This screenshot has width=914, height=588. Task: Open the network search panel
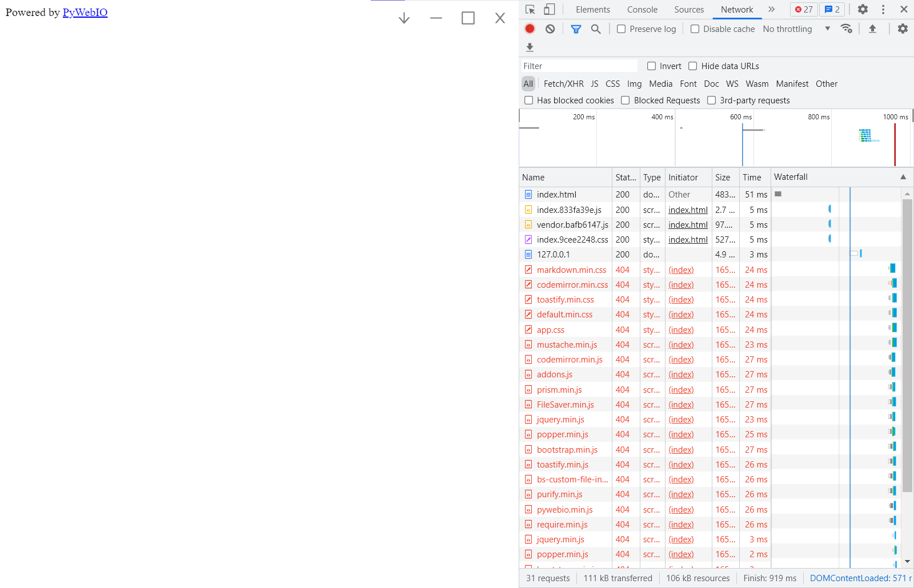[596, 29]
